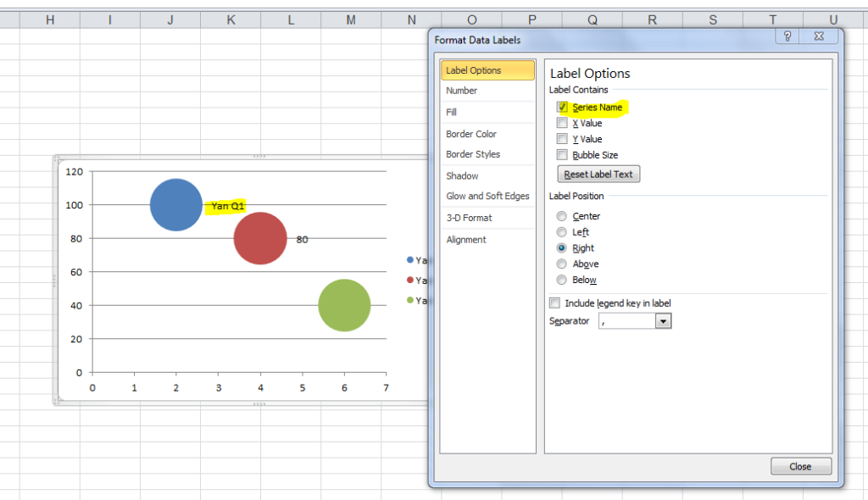Image resolution: width=868 pixels, height=500 pixels.
Task: Select column I header
Action: click(x=110, y=20)
